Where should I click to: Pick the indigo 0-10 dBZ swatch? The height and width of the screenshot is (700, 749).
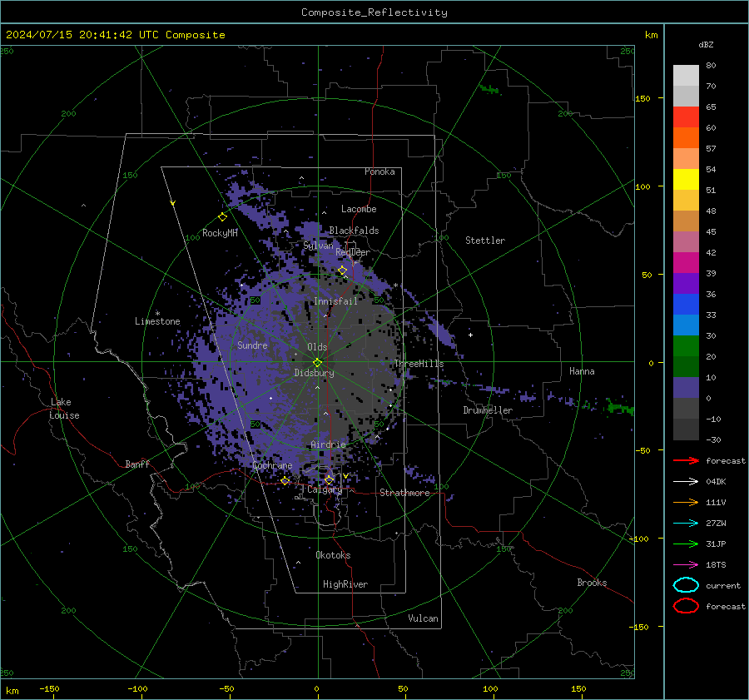(686, 388)
